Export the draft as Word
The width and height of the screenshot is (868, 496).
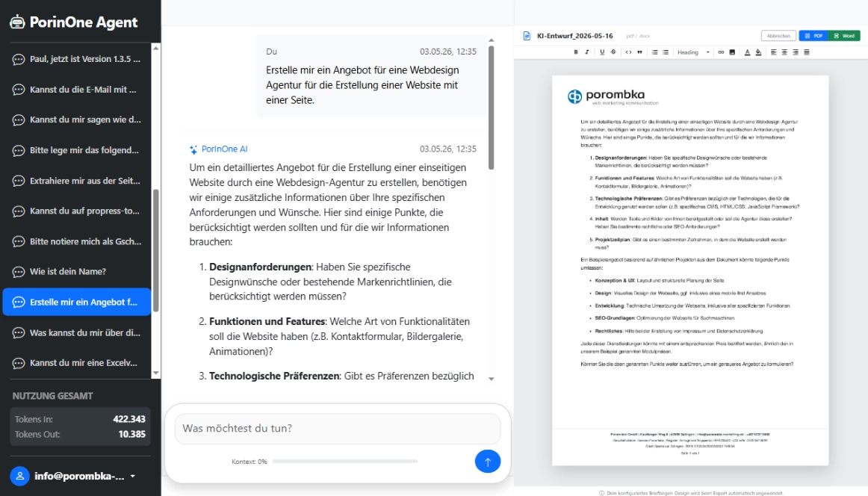point(844,35)
